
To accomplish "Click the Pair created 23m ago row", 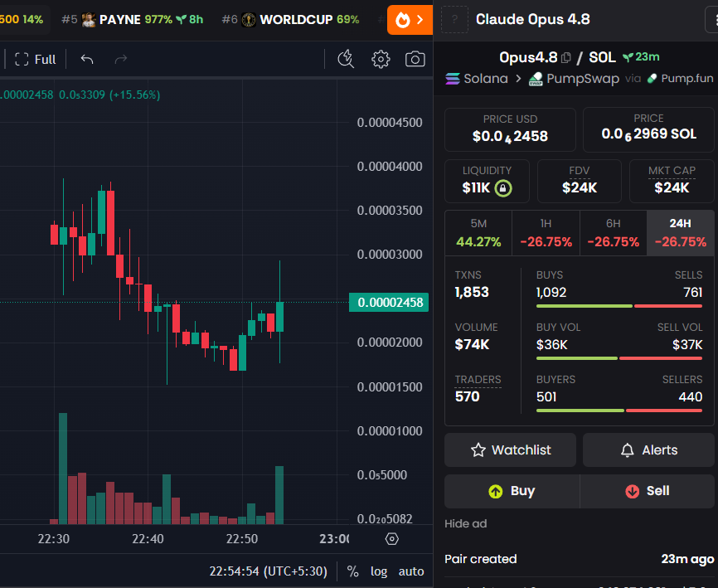I will 580,559.
